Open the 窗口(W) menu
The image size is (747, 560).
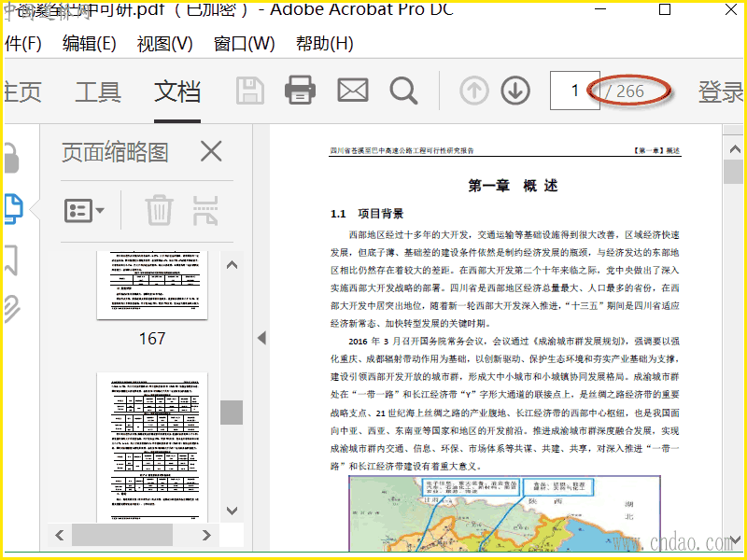(x=245, y=44)
